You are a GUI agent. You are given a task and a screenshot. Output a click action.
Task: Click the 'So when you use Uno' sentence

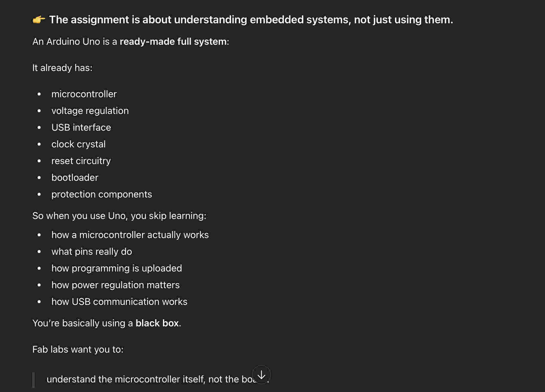(119, 216)
